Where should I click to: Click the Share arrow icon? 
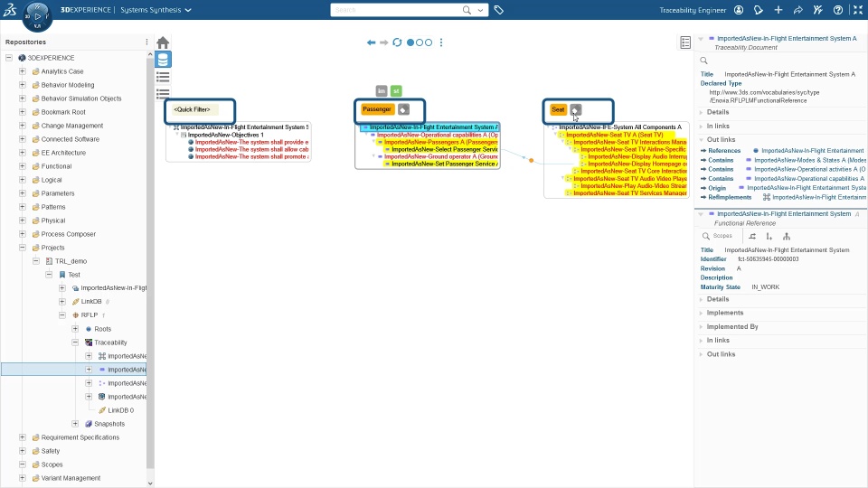pos(798,10)
